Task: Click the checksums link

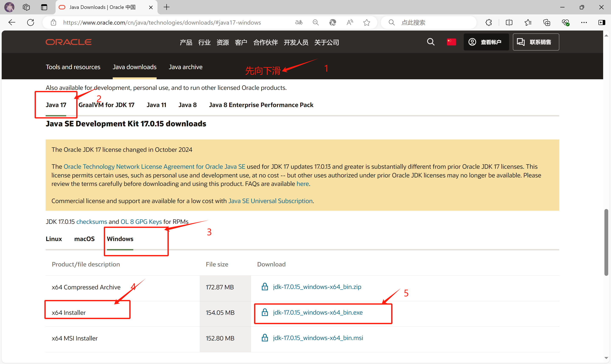Action: (91, 222)
